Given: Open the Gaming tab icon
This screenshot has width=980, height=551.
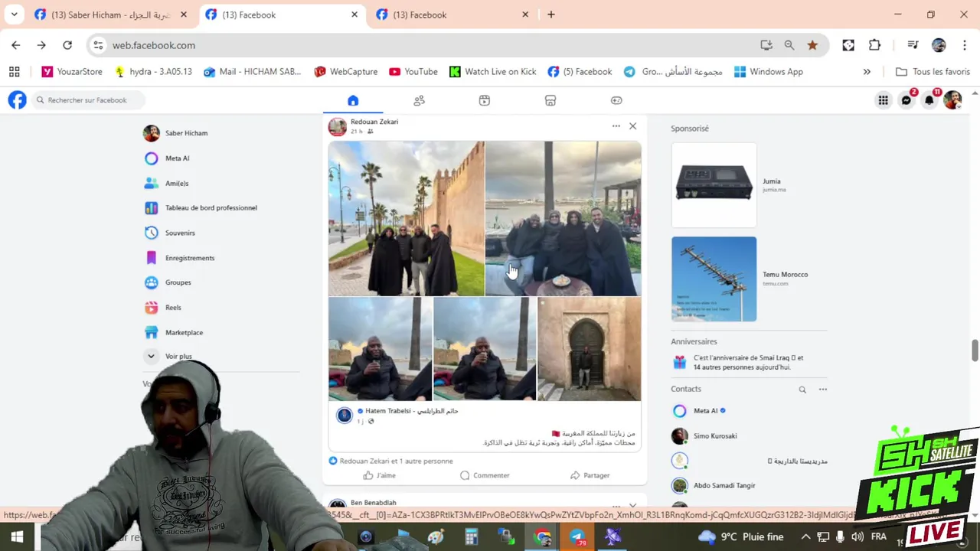Looking at the screenshot, I should (x=616, y=100).
